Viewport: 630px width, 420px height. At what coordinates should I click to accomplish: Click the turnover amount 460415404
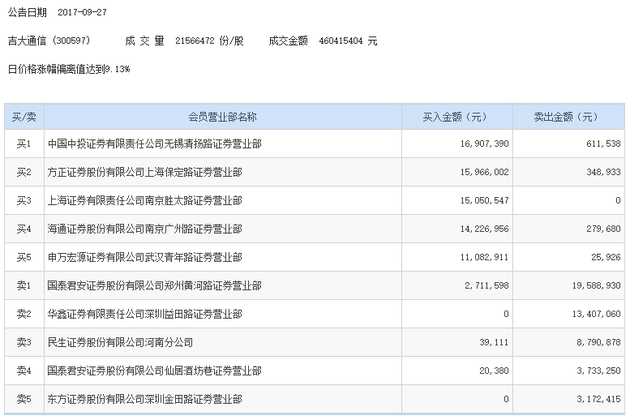pyautogui.click(x=341, y=41)
